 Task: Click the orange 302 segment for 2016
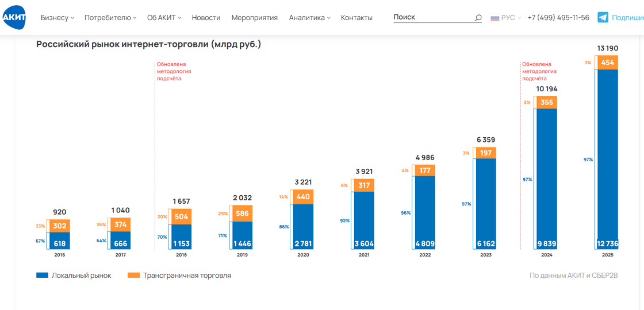point(60,226)
